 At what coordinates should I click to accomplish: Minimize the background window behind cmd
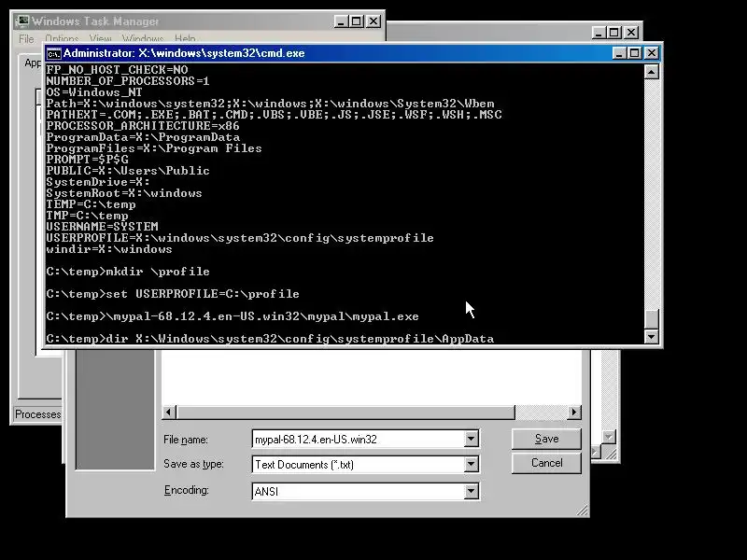pos(599,33)
